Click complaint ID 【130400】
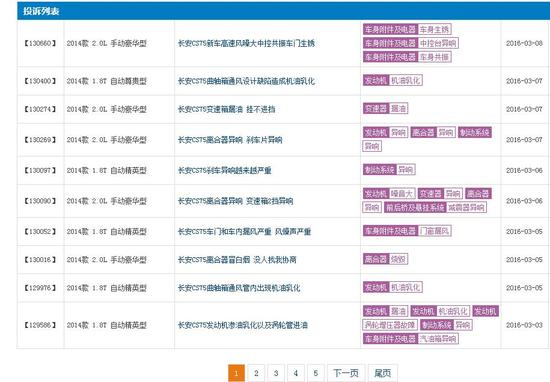 point(40,81)
